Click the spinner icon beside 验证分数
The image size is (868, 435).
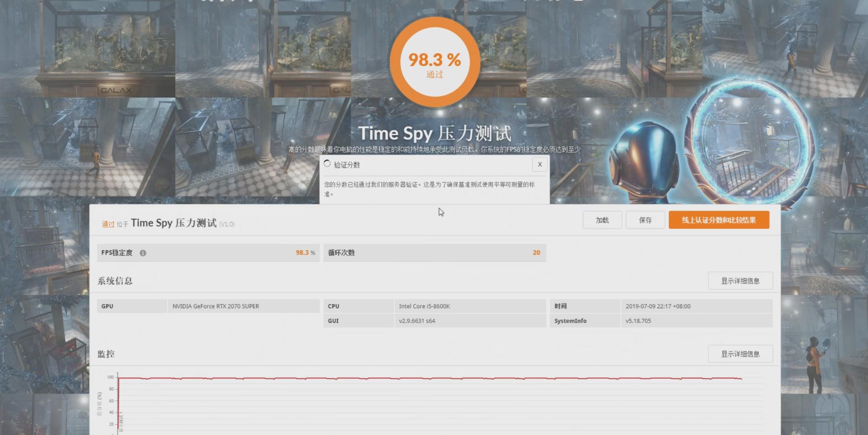[x=327, y=164]
